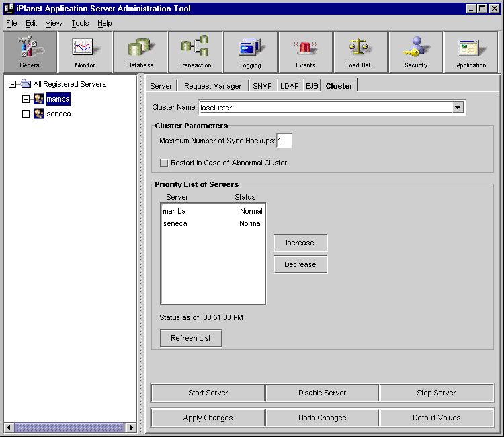
Task: Select seneca in the tree
Action: pyautogui.click(x=58, y=114)
